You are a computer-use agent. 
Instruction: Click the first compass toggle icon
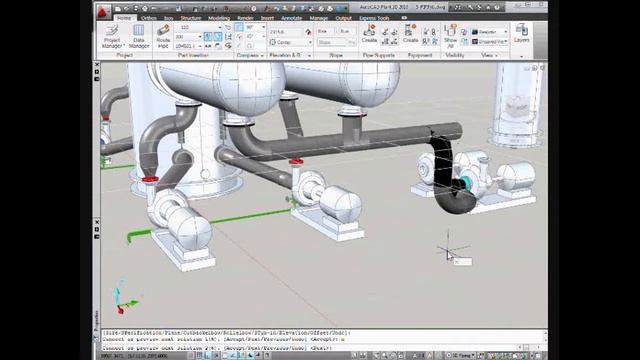click(x=239, y=27)
